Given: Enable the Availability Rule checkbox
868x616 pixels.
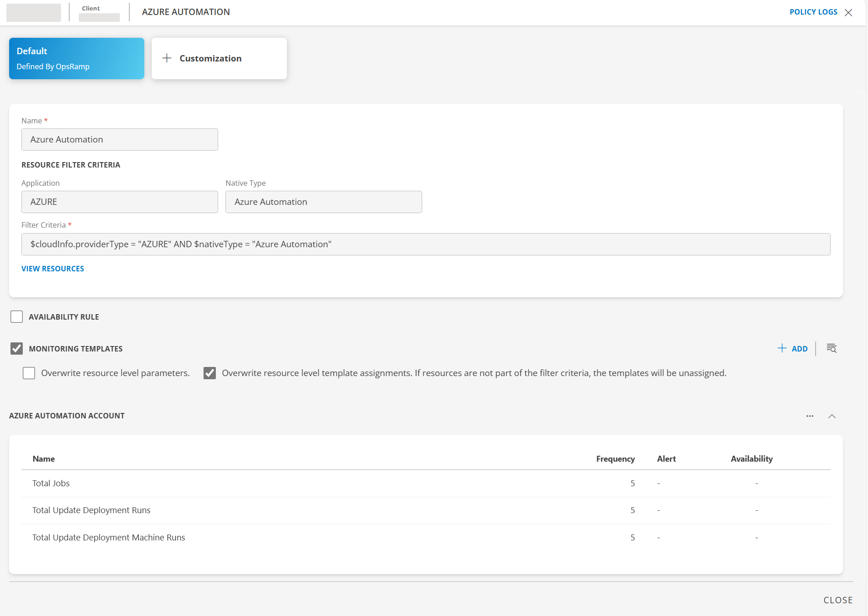Looking at the screenshot, I should point(17,317).
